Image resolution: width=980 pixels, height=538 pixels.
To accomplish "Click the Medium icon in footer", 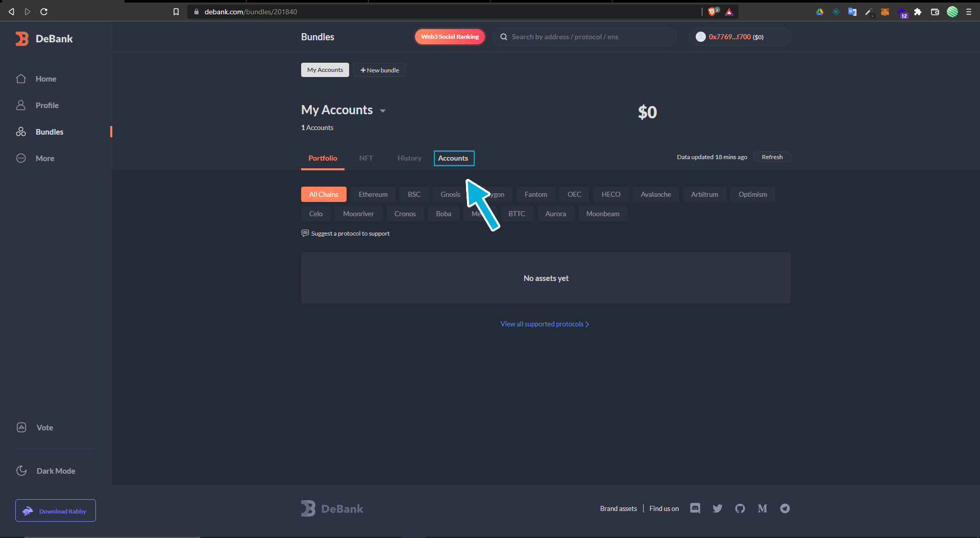I will (x=762, y=508).
